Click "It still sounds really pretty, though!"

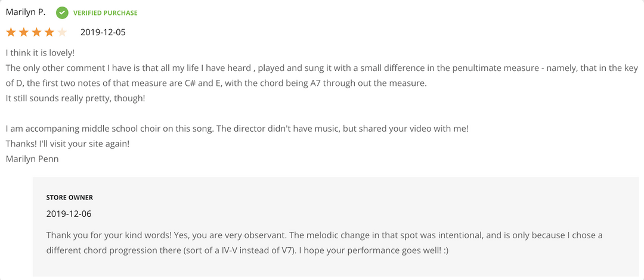(75, 98)
